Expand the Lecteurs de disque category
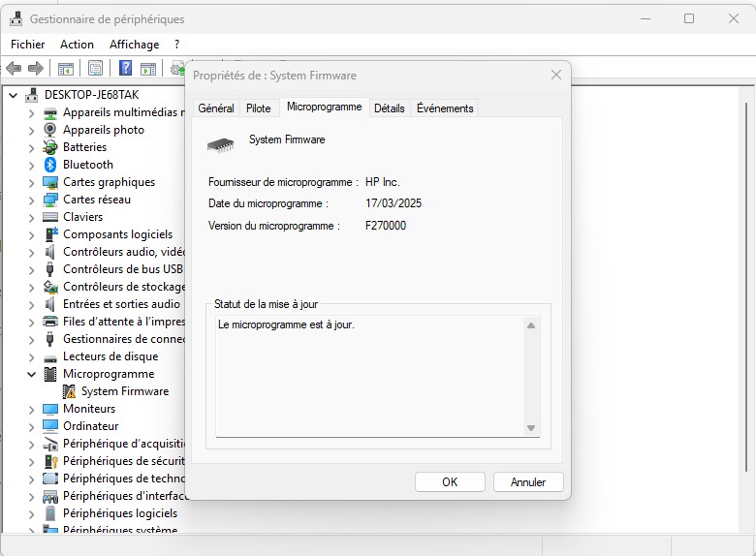Viewport: 756px width, 556px height. pyautogui.click(x=31, y=357)
